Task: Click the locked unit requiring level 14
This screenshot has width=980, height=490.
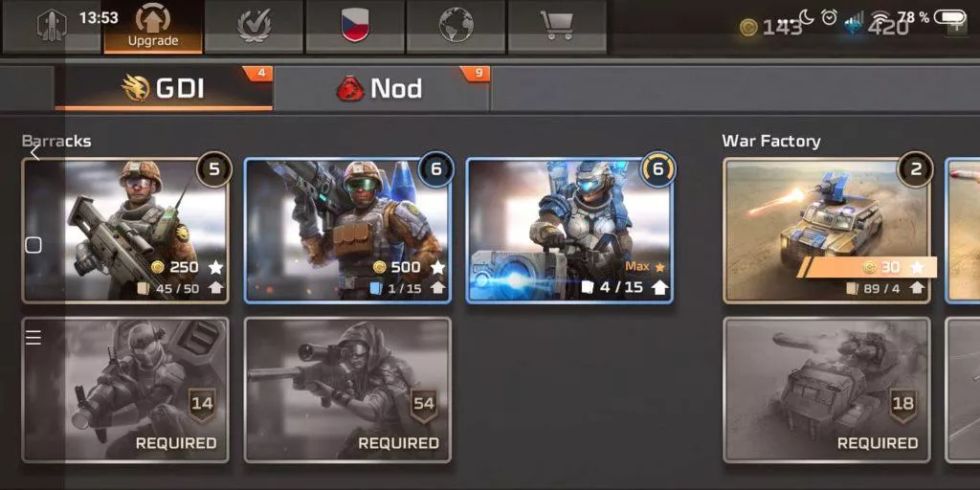Action: point(125,390)
